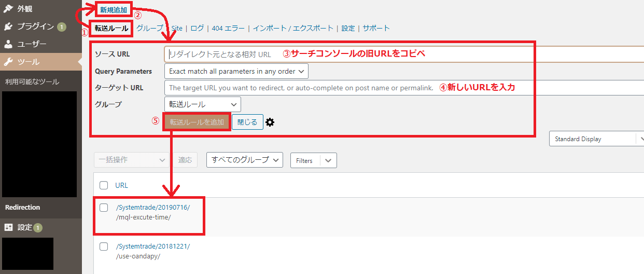Click the 転送ルールを追加 button
The image size is (644, 274).
point(197,122)
